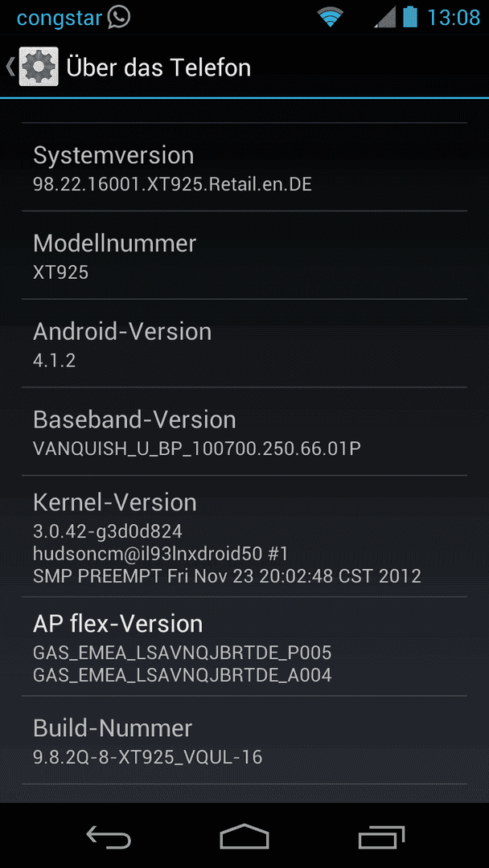Tap the VANQUISH_U_BP baseband text
The height and width of the screenshot is (868, 489).
click(196, 448)
